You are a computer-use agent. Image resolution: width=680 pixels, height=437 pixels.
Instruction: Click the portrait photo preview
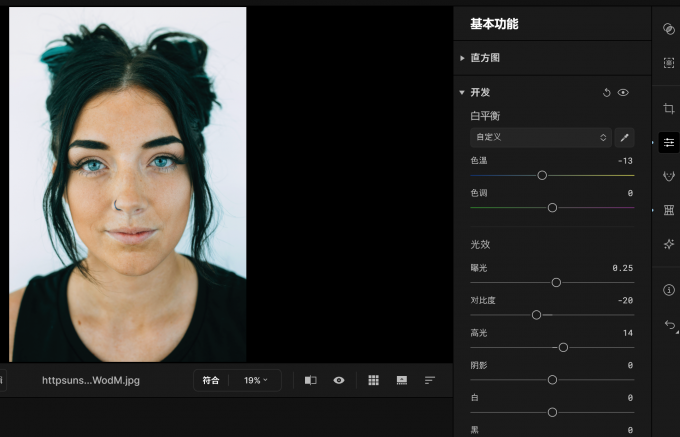point(128,184)
